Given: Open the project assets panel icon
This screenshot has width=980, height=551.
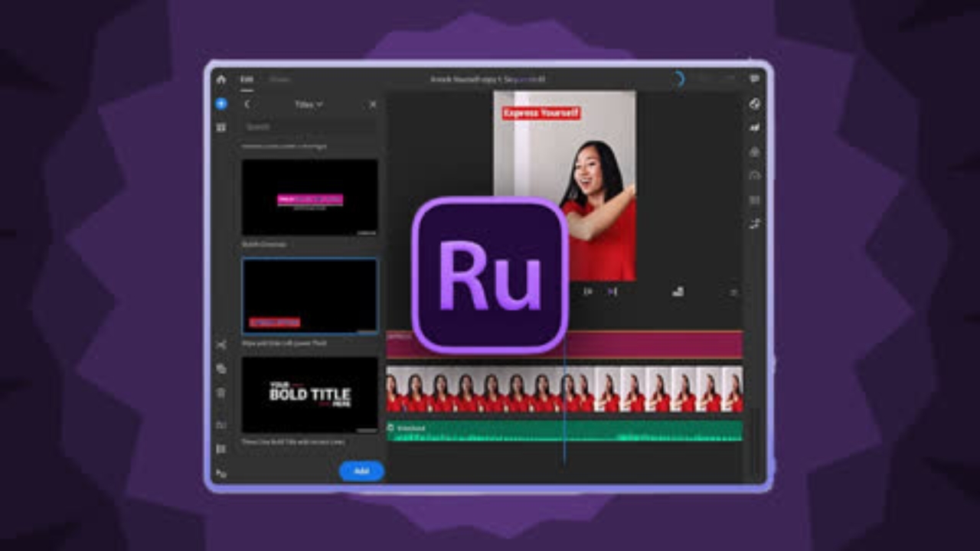Looking at the screenshot, I should (221, 128).
